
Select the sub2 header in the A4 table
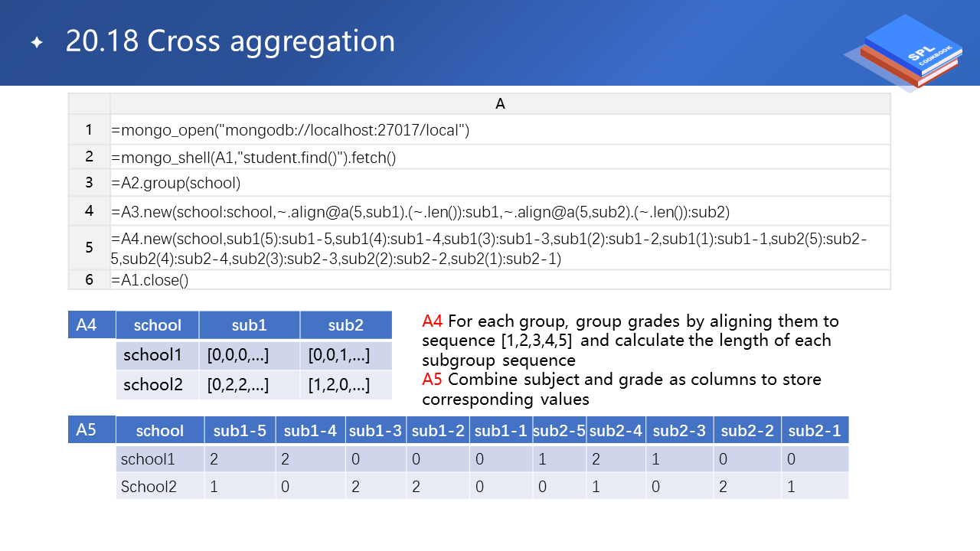click(x=345, y=325)
